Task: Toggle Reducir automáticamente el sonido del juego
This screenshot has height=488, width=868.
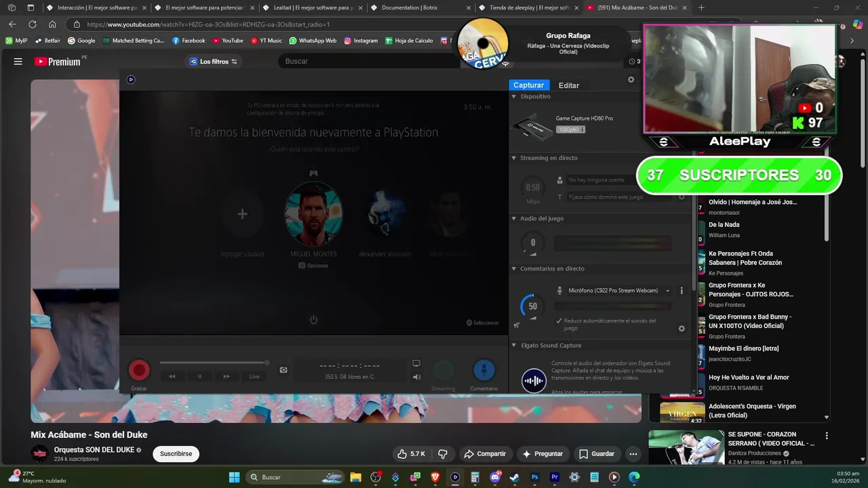Action: coord(559,321)
